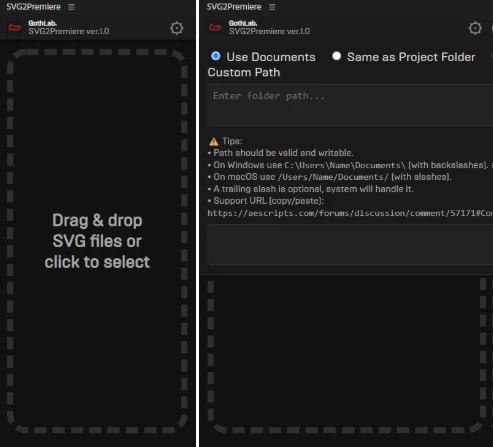Click the support URL text box below the URL
Viewport: 493px width, 447px height.
(x=350, y=245)
